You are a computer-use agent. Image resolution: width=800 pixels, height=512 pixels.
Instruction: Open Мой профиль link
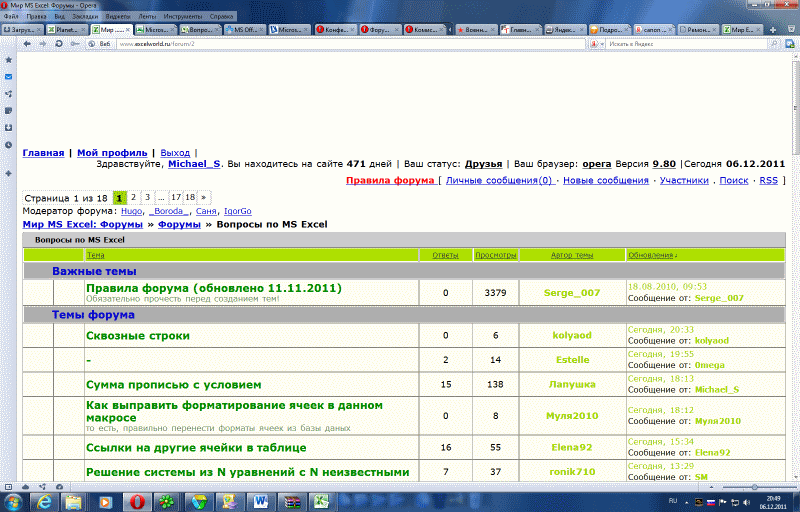112,153
